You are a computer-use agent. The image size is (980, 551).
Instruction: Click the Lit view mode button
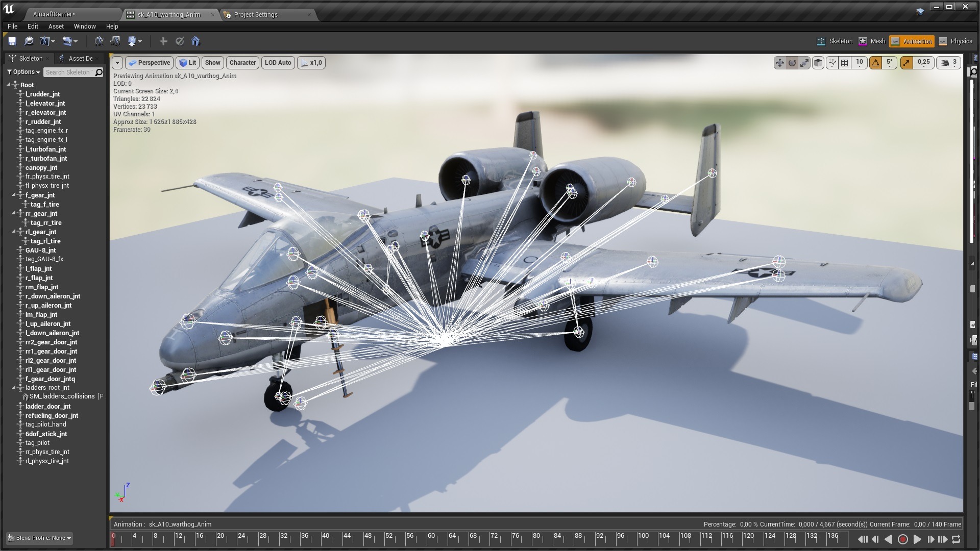(188, 63)
